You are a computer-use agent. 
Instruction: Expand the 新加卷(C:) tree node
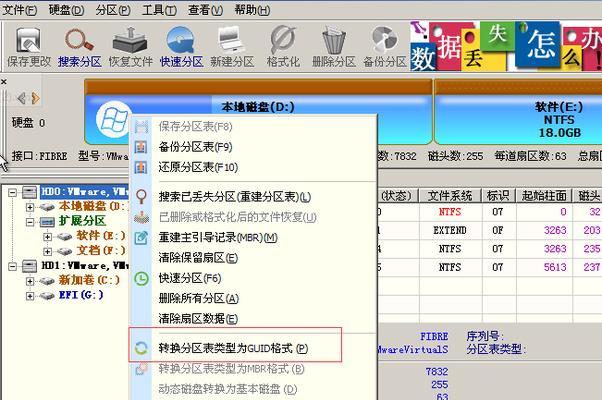pyautogui.click(x=30, y=281)
